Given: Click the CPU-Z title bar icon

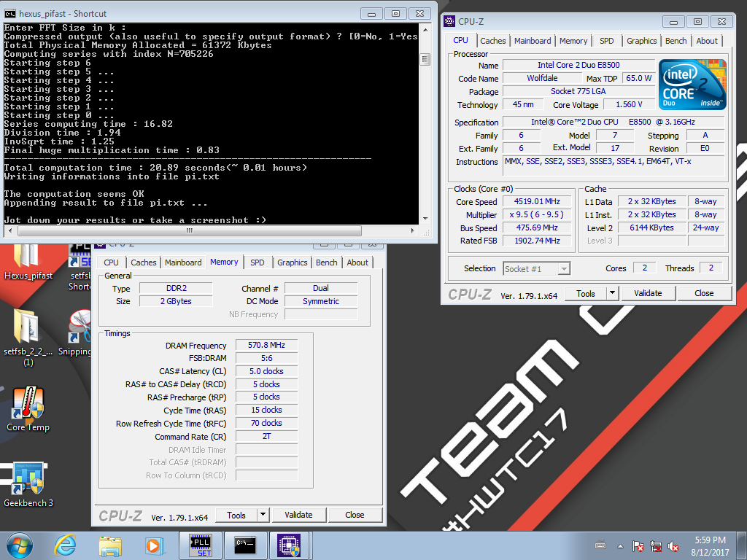Looking at the screenshot, I should pyautogui.click(x=449, y=21).
